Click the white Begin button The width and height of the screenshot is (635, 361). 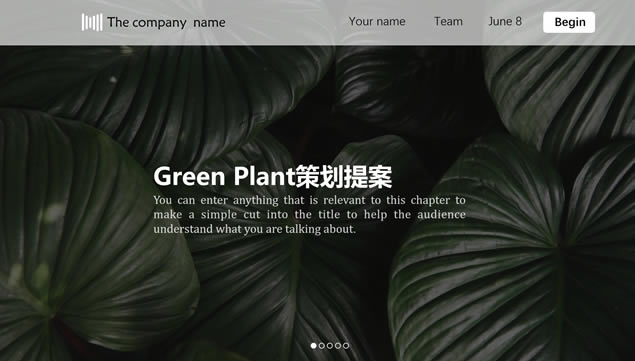(x=569, y=22)
